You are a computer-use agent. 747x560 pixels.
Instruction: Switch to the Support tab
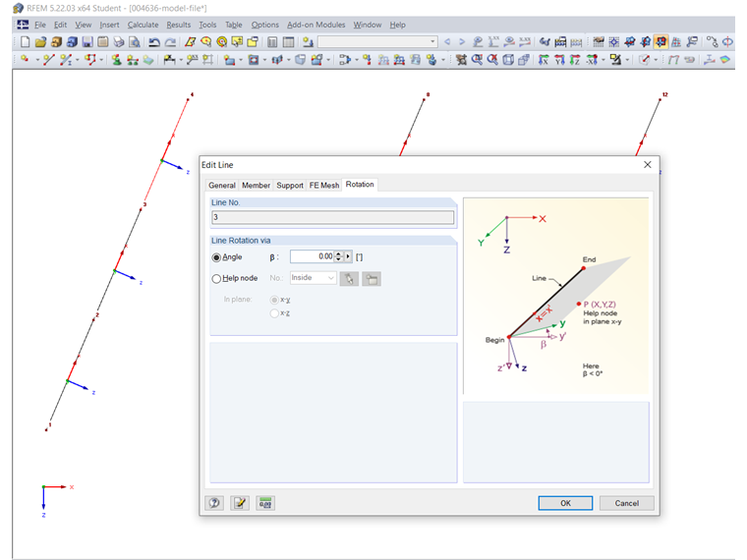coord(290,186)
